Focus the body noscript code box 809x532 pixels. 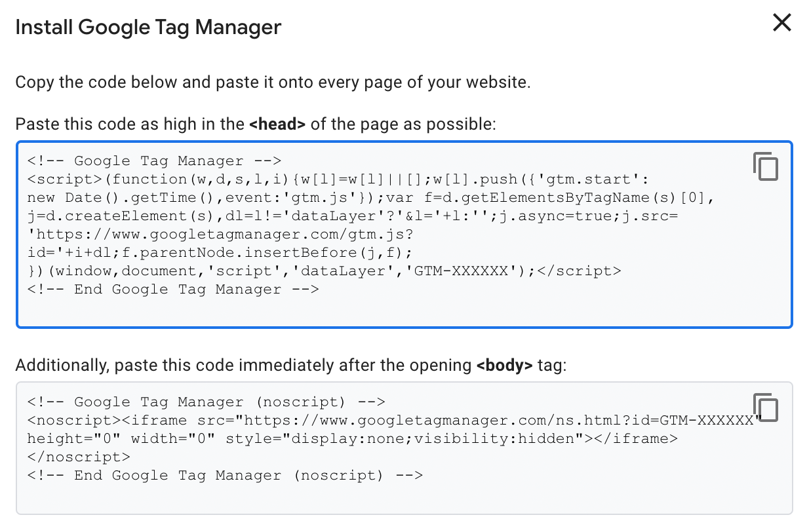click(x=404, y=448)
